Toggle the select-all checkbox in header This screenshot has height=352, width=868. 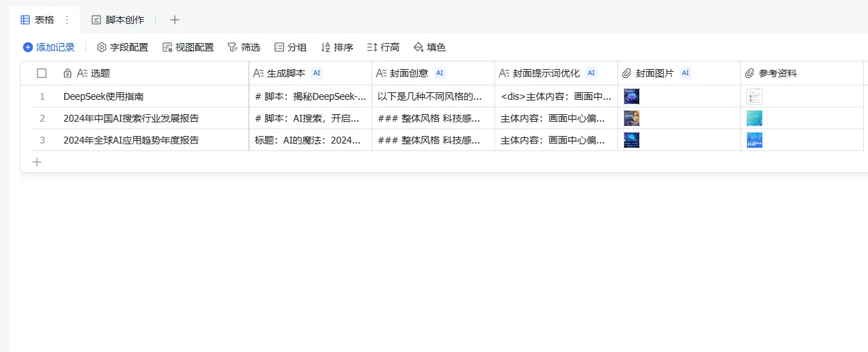(x=42, y=73)
